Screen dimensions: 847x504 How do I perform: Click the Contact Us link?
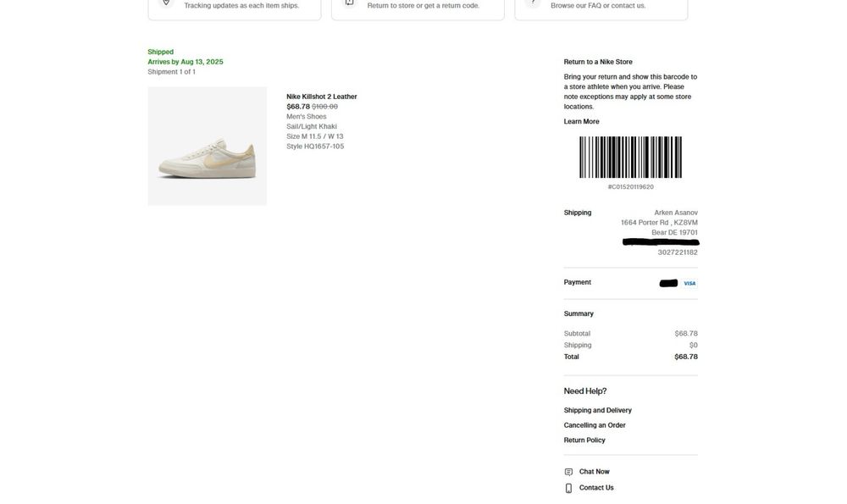coord(596,488)
